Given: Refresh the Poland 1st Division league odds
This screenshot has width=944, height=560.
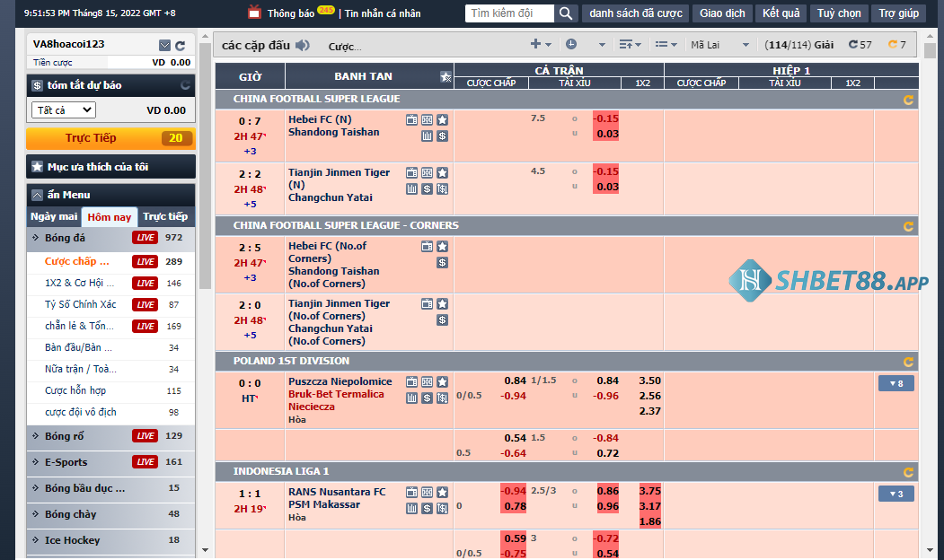Looking at the screenshot, I should coord(908,362).
